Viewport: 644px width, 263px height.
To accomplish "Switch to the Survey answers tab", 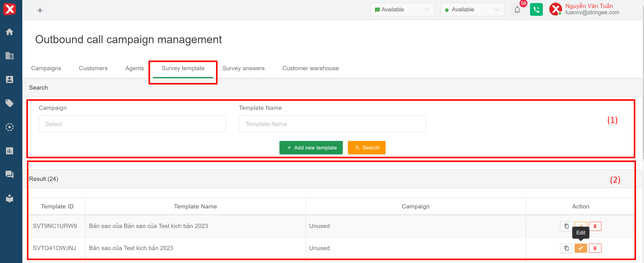I will tap(243, 68).
